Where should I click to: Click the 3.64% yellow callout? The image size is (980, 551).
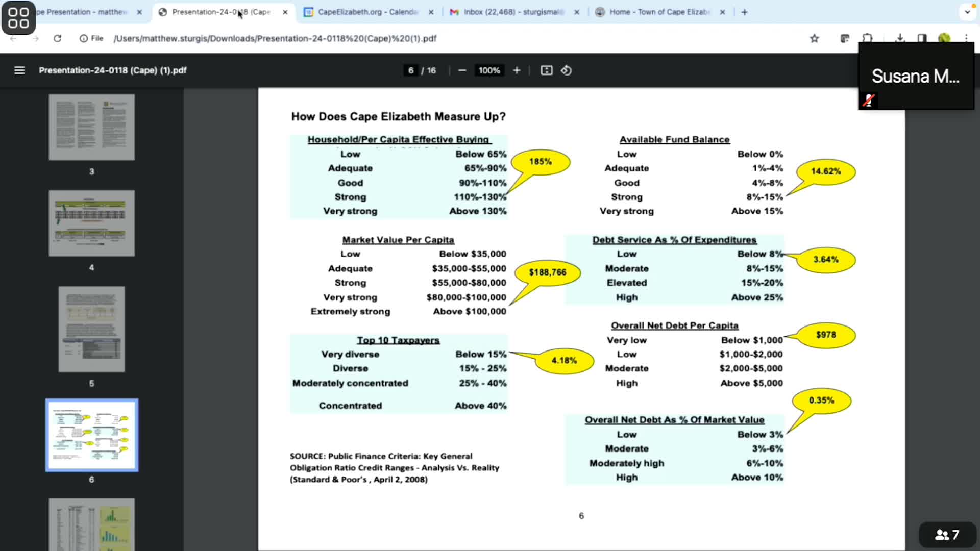[x=826, y=260]
